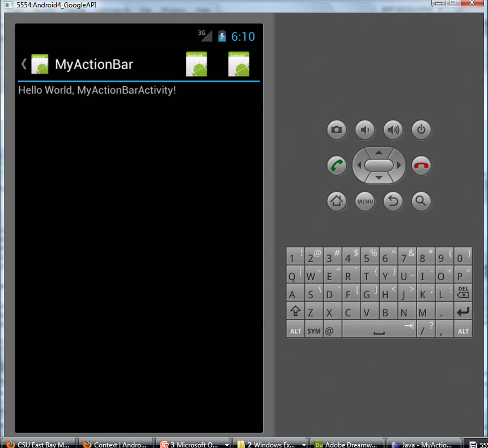This screenshot has width=488, height=448.
Task: Tap the MyActionBar up navigation icon
Action: click(35, 64)
